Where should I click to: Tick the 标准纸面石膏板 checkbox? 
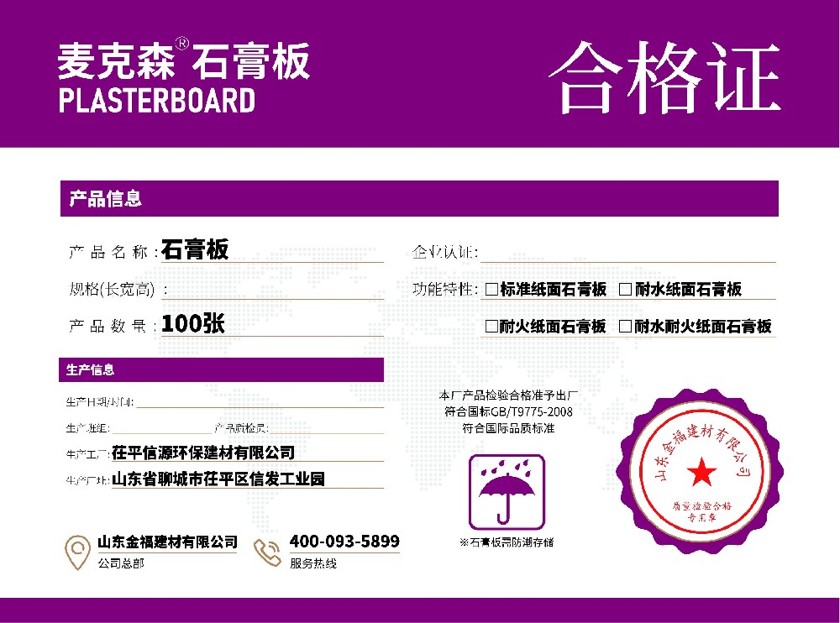coord(491,290)
